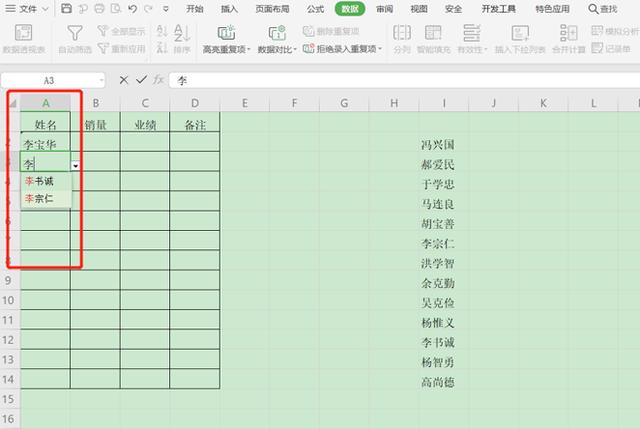
Task: Switch to the 视图 tab
Action: click(x=419, y=9)
